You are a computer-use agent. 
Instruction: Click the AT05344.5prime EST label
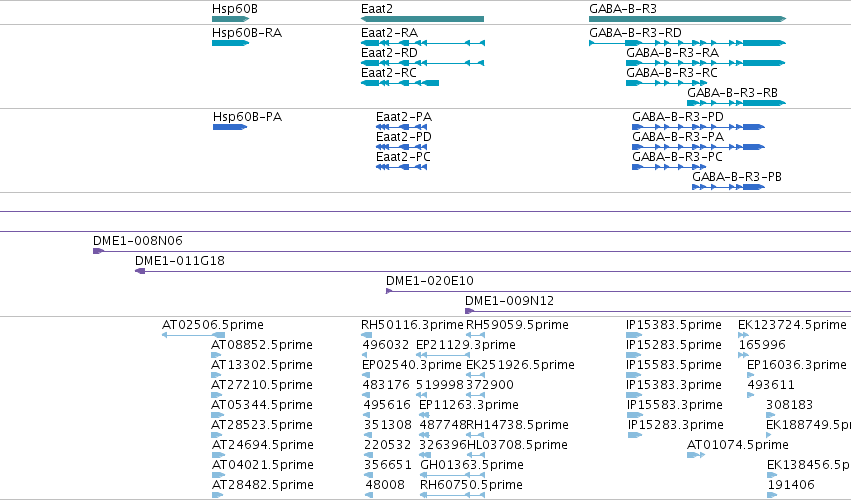pos(262,405)
